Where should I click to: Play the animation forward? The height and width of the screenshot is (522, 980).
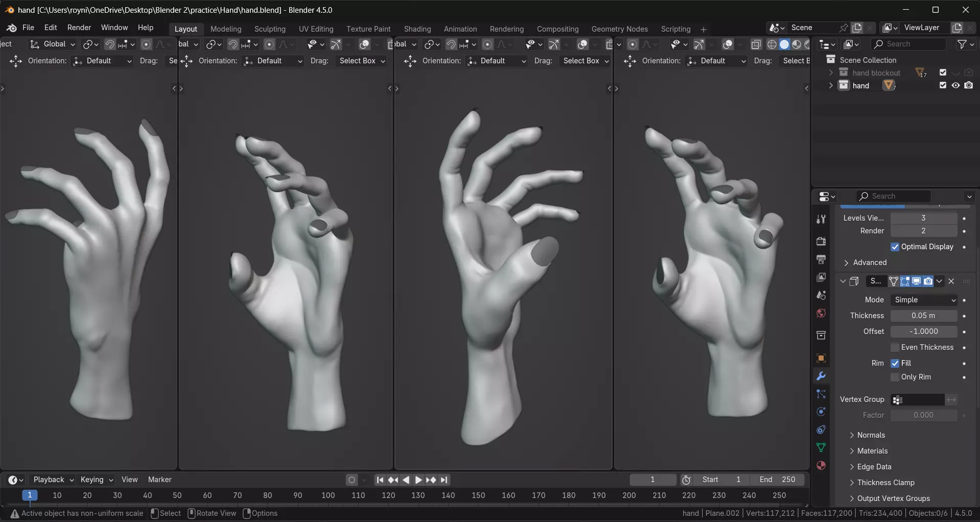click(x=418, y=480)
